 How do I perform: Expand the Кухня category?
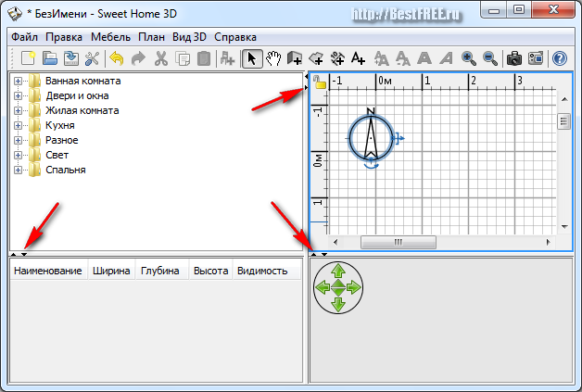tap(18, 125)
